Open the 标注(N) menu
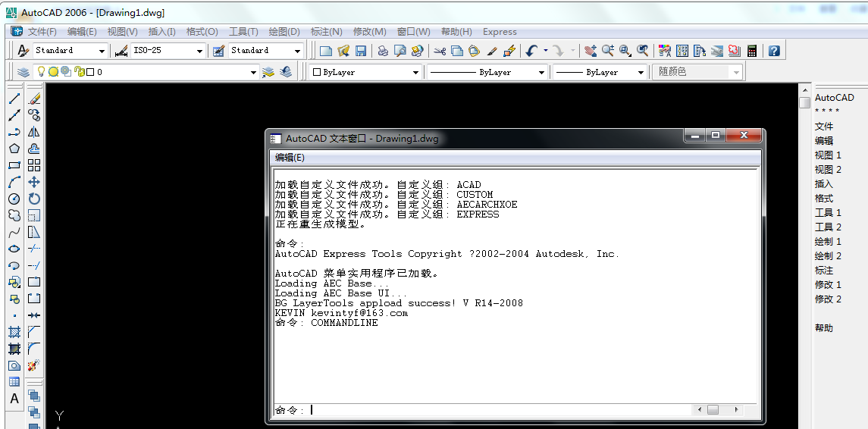868x429 pixels. pos(326,32)
